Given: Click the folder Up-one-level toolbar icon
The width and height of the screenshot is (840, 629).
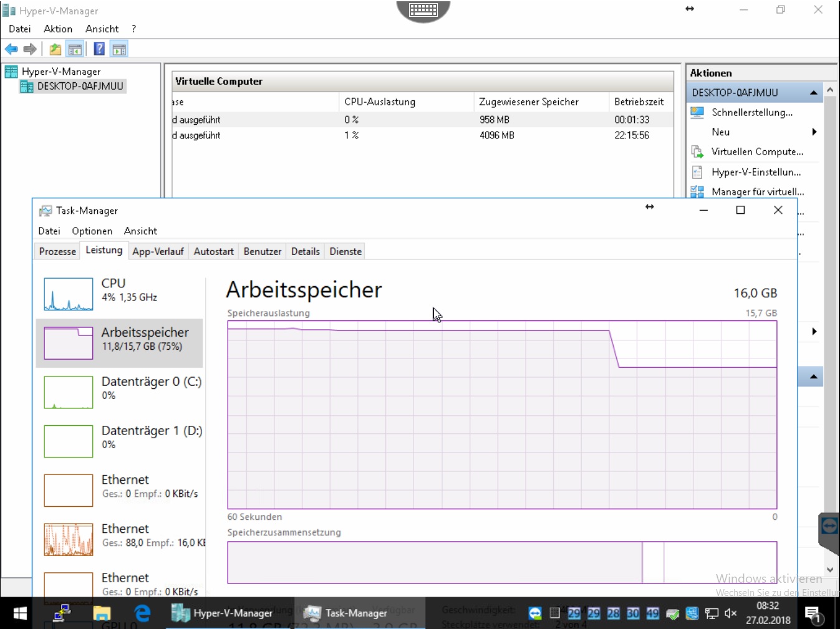Looking at the screenshot, I should pos(56,49).
